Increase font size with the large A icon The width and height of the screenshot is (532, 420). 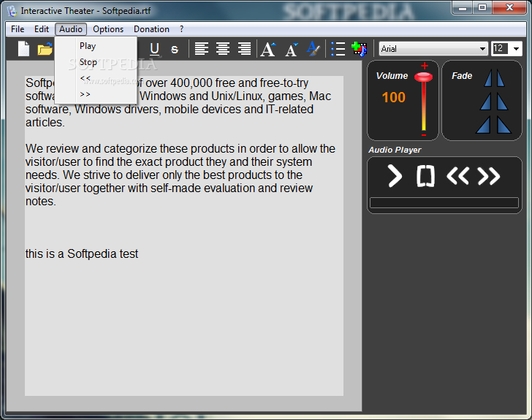[268, 49]
